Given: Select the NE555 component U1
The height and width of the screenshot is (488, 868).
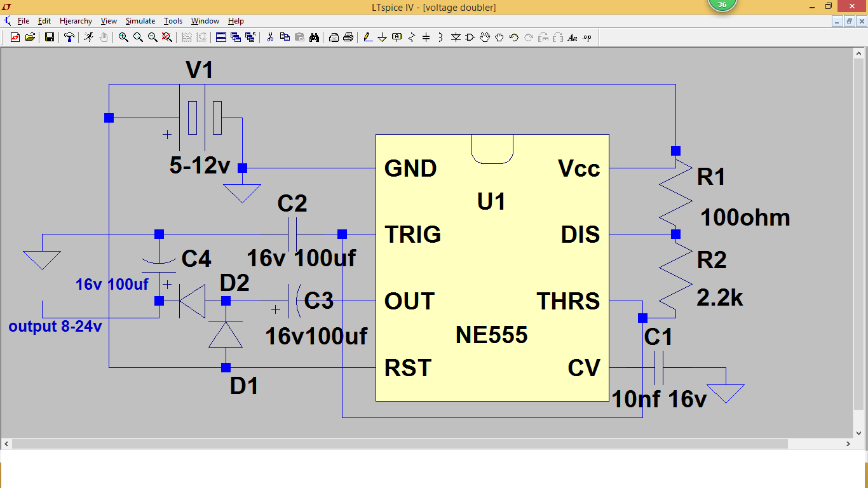Looking at the screenshot, I should point(492,267).
